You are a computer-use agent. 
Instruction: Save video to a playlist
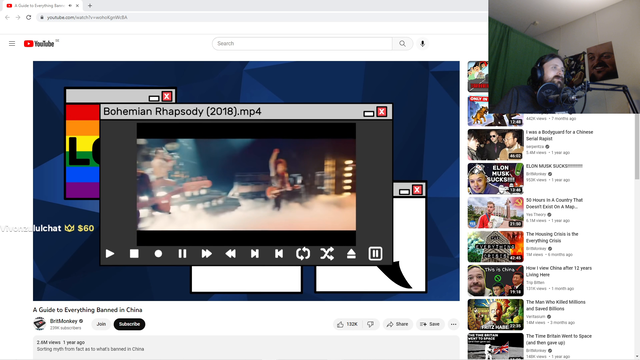430,324
